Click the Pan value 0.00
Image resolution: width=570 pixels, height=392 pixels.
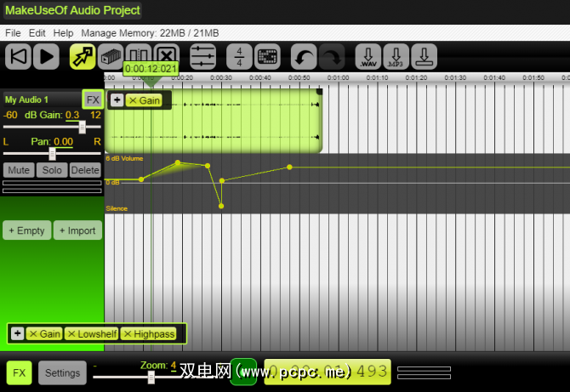63,142
